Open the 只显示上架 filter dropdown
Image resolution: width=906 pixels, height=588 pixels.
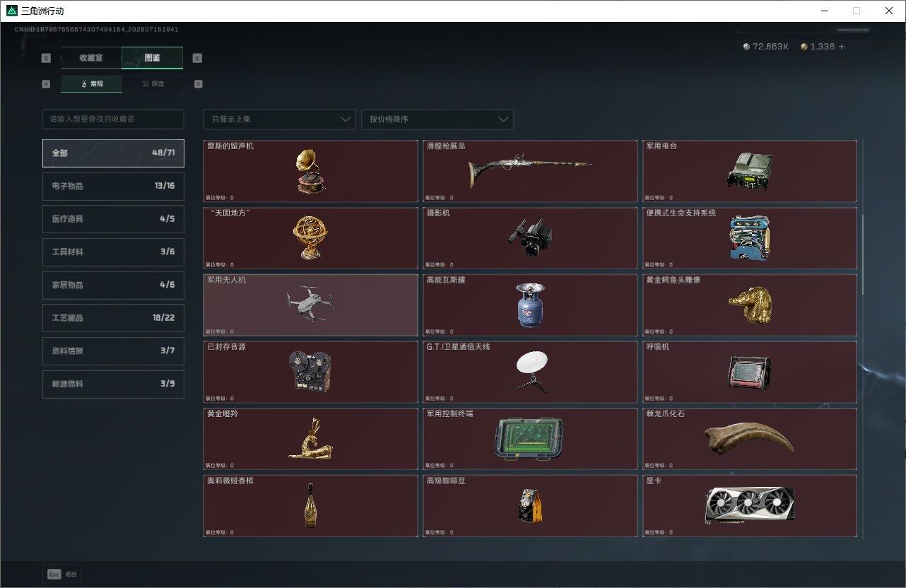[x=279, y=119]
